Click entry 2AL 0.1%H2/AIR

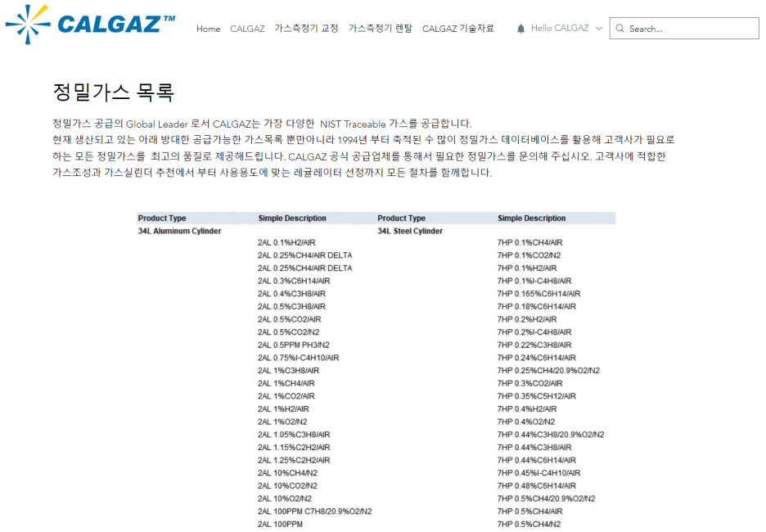[286, 242]
